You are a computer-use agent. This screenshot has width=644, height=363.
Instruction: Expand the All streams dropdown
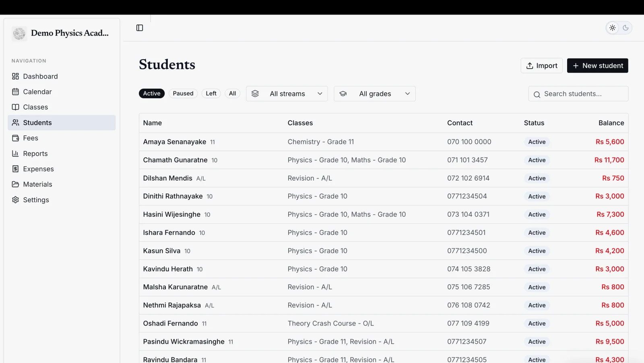pos(287,94)
